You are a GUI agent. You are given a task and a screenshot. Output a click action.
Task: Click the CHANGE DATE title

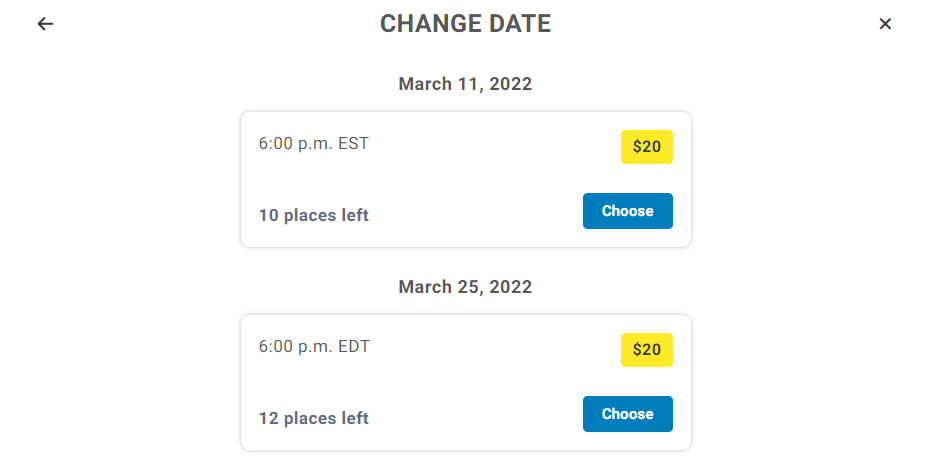click(x=465, y=24)
